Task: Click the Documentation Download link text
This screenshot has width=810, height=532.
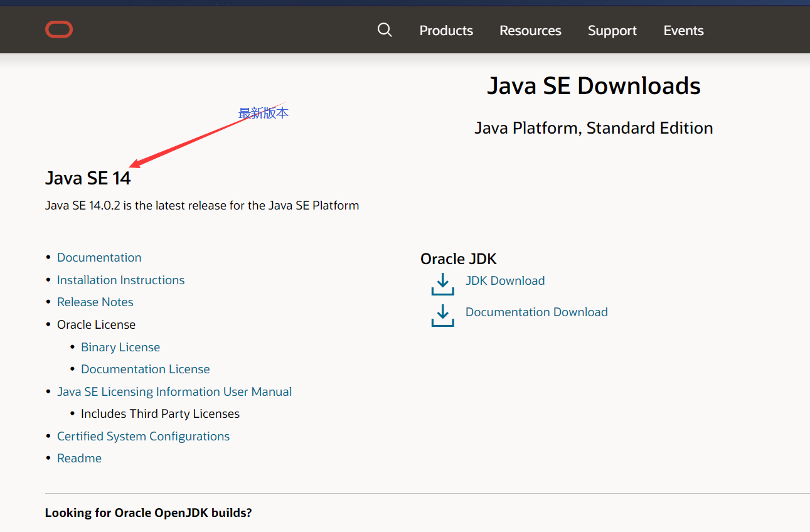Action: point(536,312)
